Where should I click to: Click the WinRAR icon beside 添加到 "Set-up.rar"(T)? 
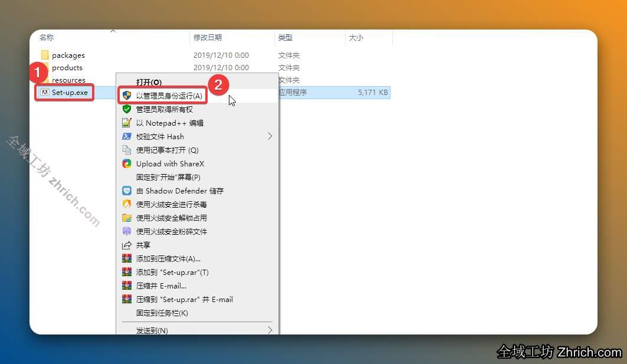127,272
